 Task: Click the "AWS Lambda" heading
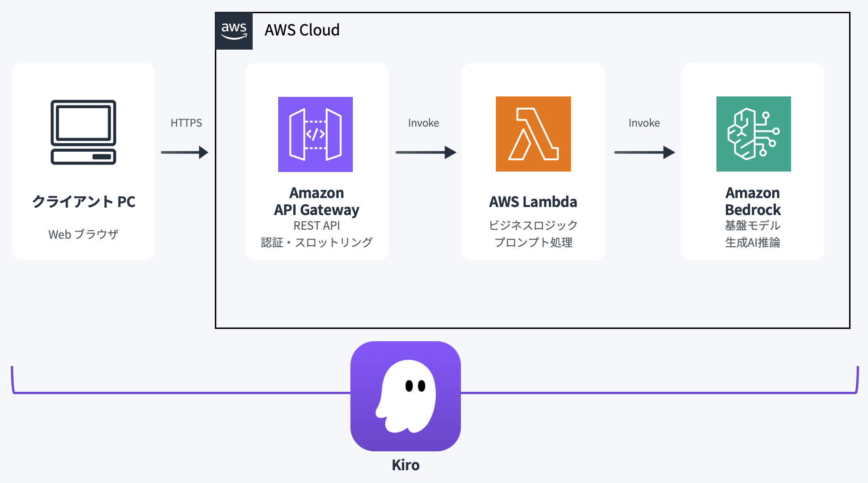click(533, 202)
